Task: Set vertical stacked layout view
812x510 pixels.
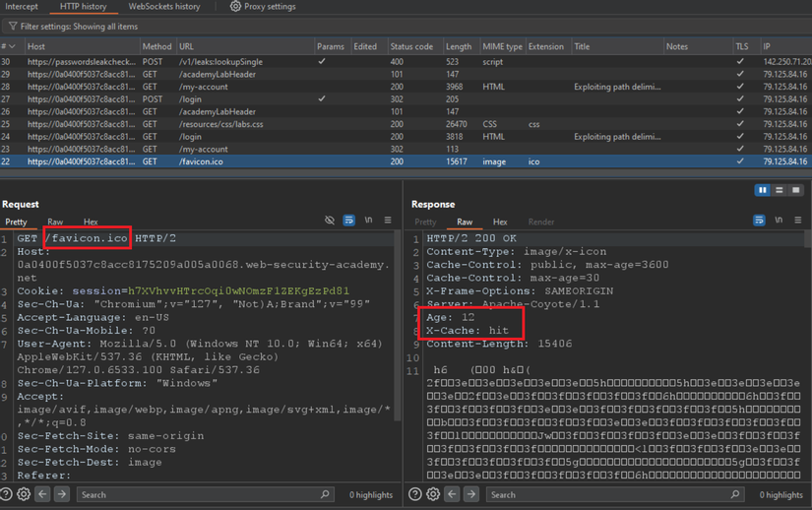Action: tap(779, 190)
